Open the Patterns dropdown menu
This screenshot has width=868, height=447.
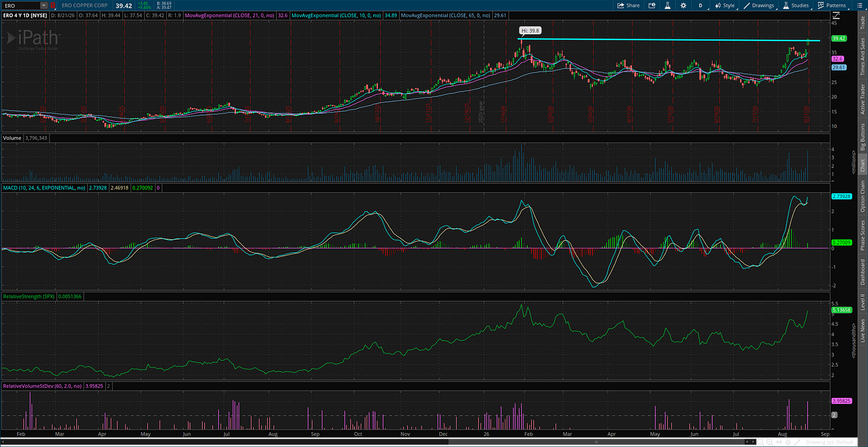832,5
